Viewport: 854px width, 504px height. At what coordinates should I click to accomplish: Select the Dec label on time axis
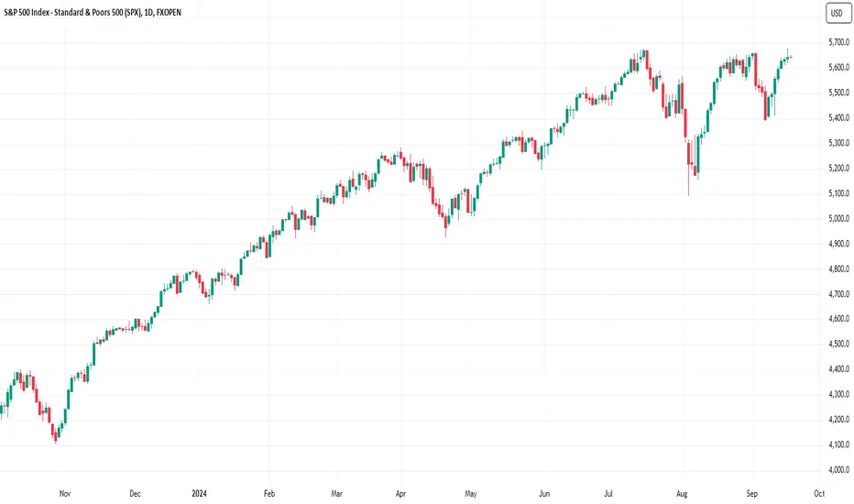coord(135,494)
